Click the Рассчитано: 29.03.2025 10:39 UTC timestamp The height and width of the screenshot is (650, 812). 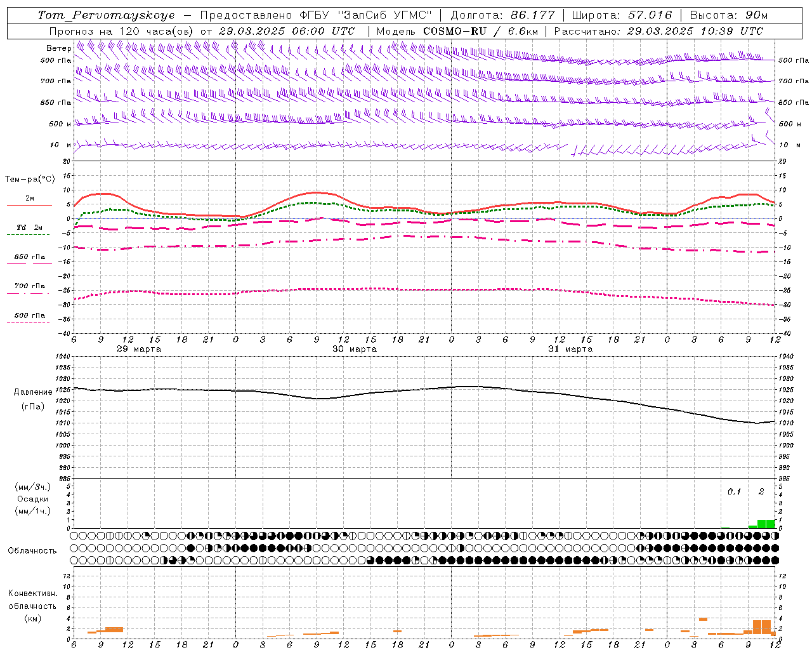[x=658, y=31]
